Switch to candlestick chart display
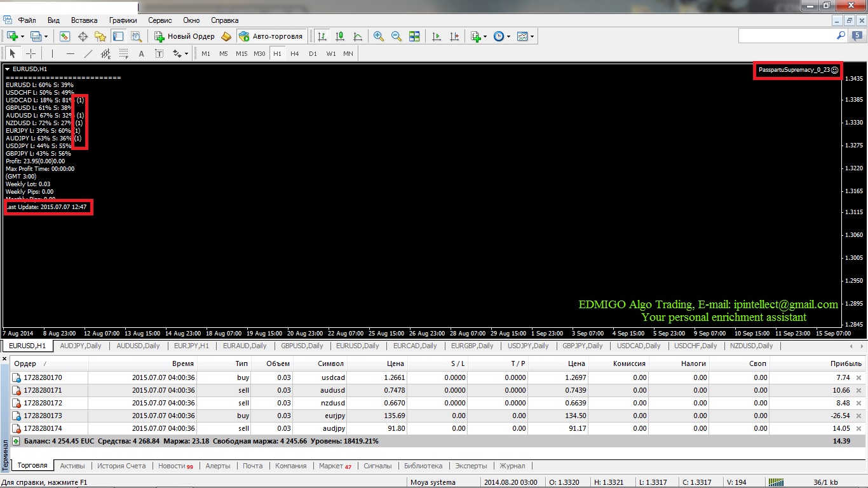 click(x=340, y=36)
